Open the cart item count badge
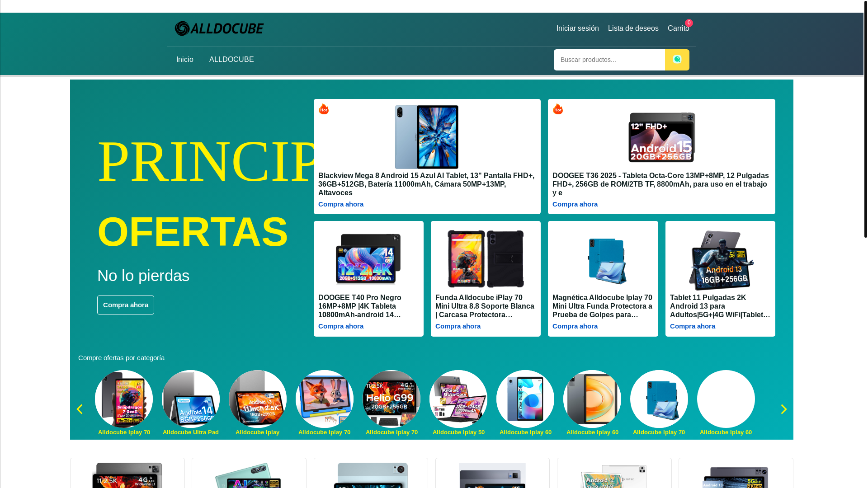 point(689,23)
